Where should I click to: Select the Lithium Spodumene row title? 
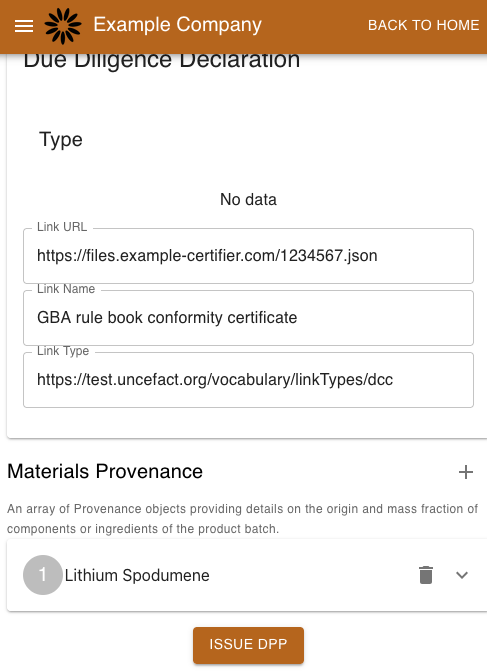[x=137, y=575]
